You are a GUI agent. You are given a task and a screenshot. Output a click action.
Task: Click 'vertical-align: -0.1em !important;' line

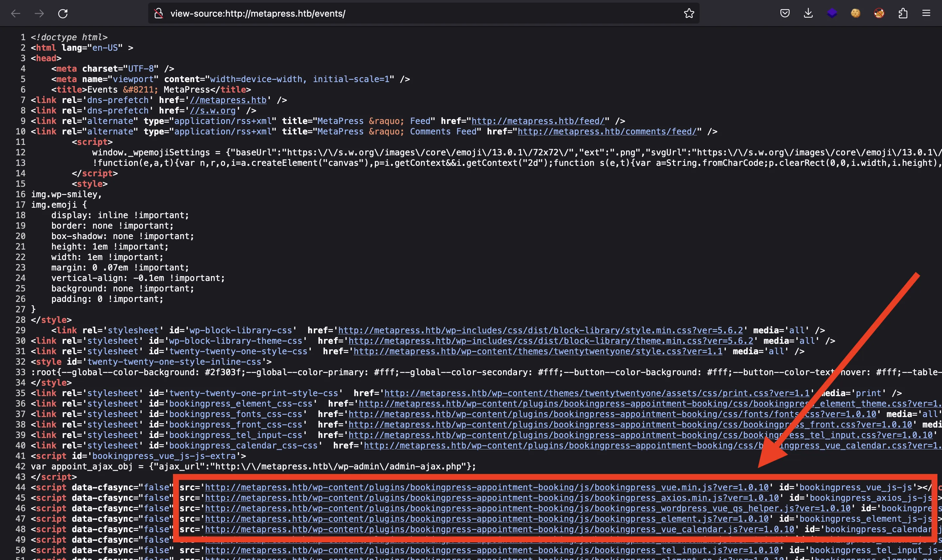click(138, 278)
